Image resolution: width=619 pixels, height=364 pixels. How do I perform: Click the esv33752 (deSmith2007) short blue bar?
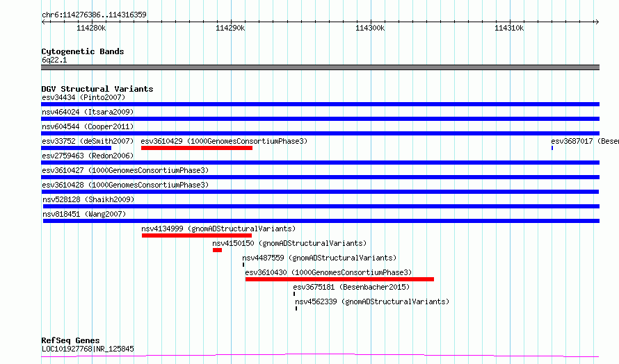pos(77,148)
